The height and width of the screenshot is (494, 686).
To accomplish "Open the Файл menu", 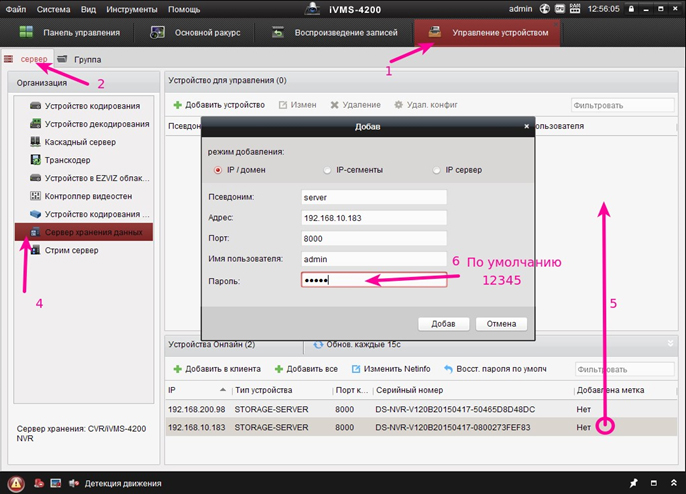I will coord(15,9).
